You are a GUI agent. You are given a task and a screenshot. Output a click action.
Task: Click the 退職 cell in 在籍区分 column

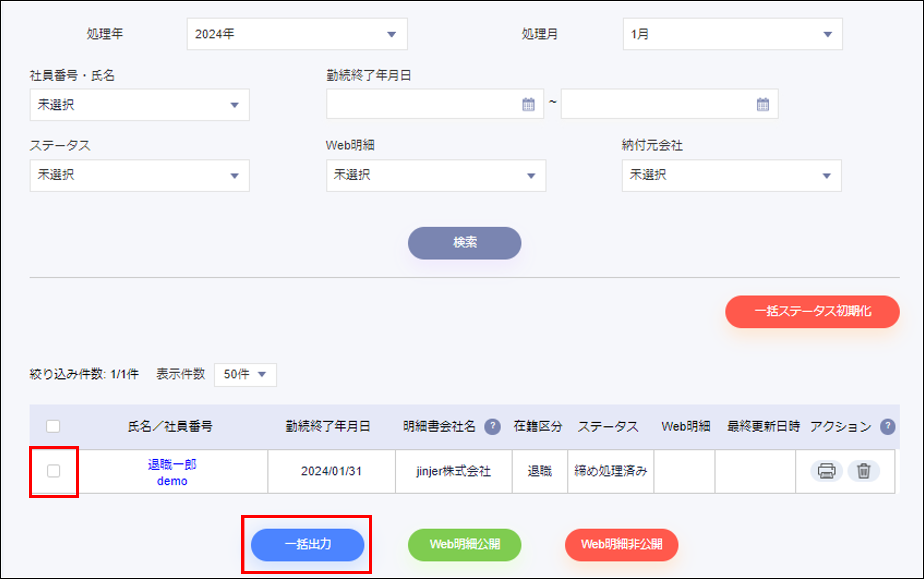[540, 471]
